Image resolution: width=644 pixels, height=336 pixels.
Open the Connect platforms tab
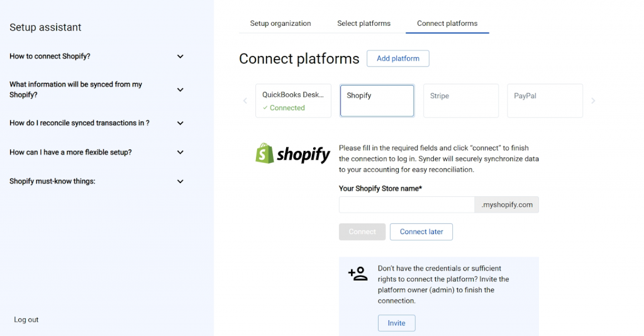pos(447,23)
